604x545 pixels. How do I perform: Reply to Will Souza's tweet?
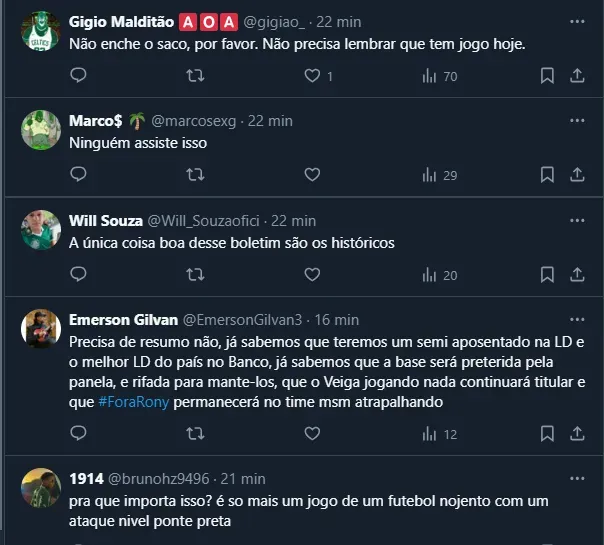pyautogui.click(x=79, y=275)
